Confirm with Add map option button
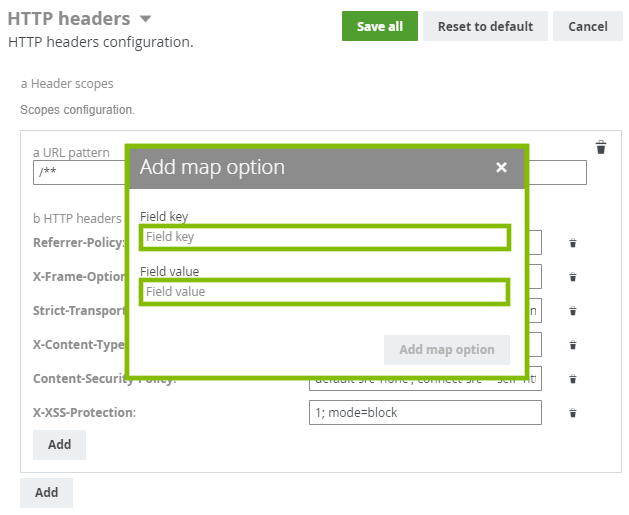Viewport: 629px width, 515px height. (x=446, y=349)
